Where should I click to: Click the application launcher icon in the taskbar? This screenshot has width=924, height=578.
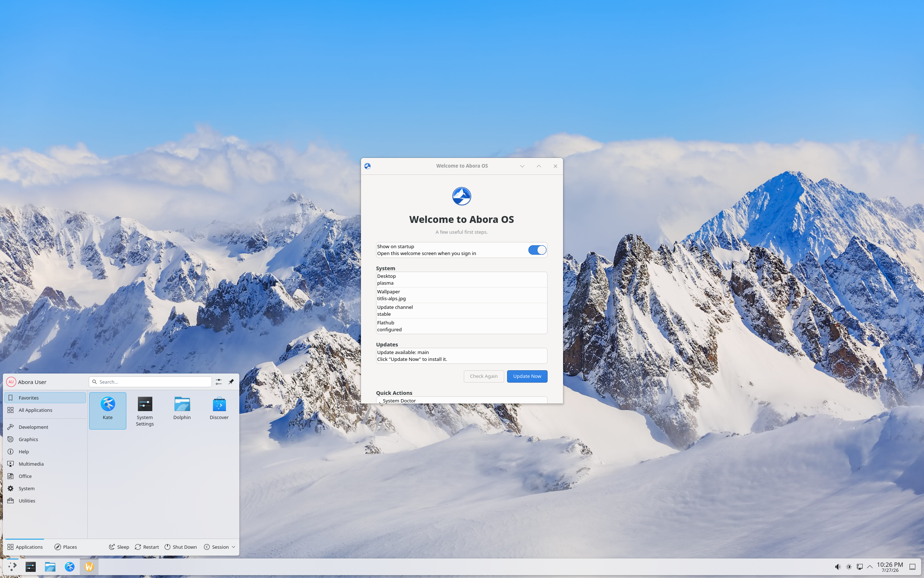12,566
